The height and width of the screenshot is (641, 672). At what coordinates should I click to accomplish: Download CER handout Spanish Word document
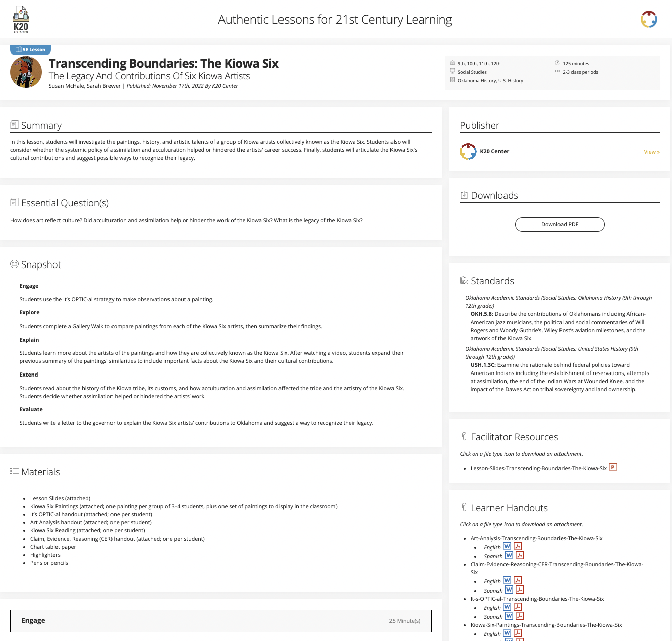point(509,590)
